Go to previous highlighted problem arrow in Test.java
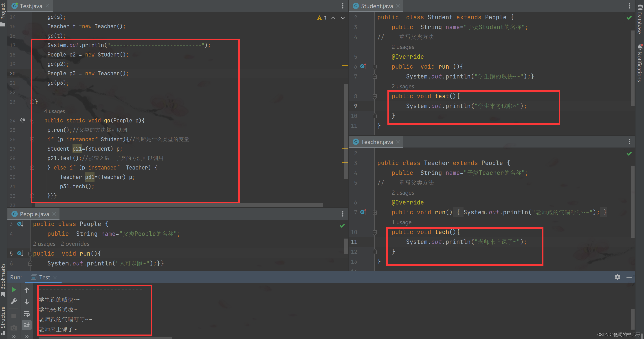Viewport: 644px width, 339px height. tap(333, 18)
